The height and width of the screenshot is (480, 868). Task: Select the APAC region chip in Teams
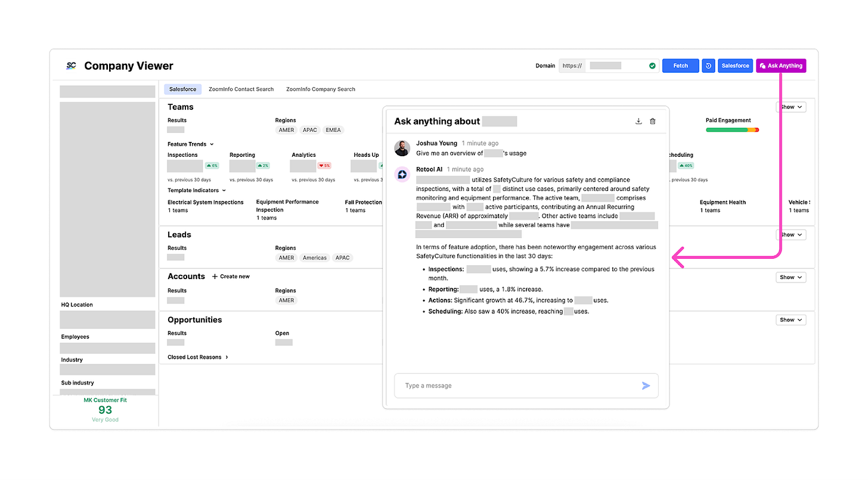(x=310, y=130)
